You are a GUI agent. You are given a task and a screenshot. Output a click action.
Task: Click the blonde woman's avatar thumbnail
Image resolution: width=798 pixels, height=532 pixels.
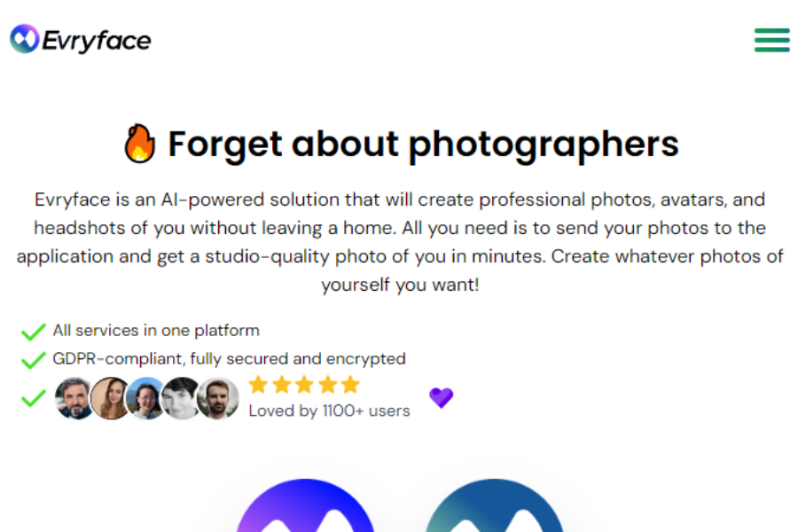click(x=110, y=398)
